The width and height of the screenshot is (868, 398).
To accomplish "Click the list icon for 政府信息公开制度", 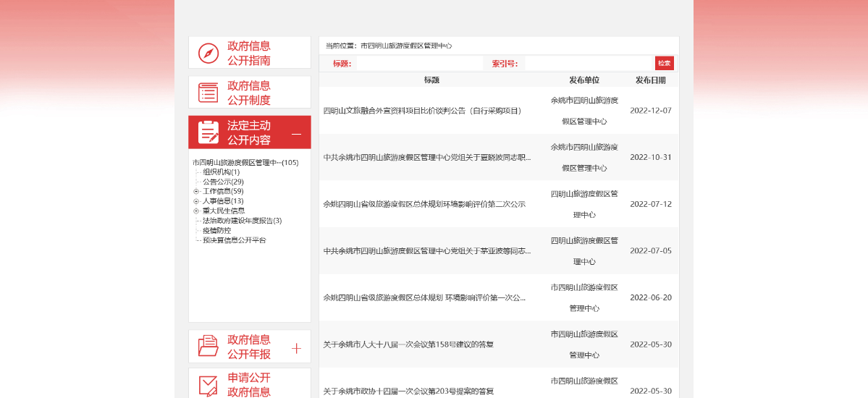I will pyautogui.click(x=208, y=93).
